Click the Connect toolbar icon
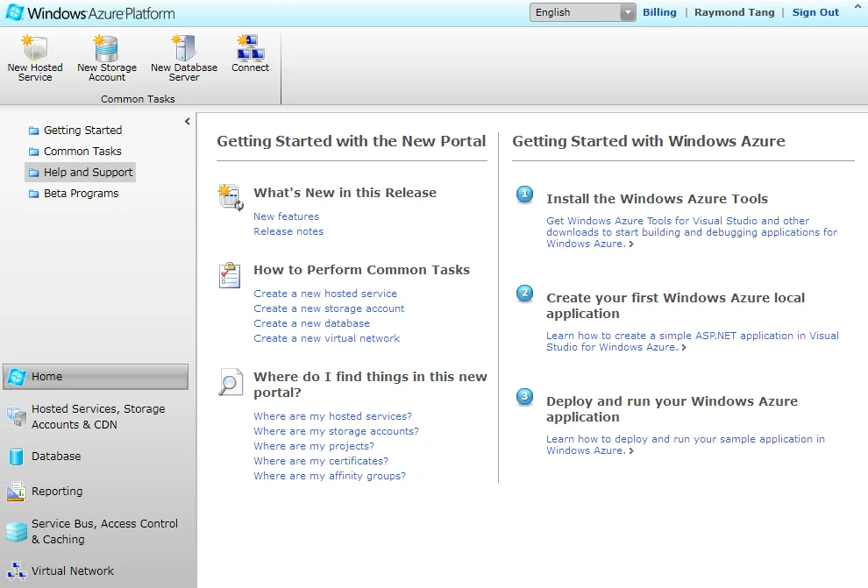This screenshot has width=868, height=588. click(x=250, y=46)
